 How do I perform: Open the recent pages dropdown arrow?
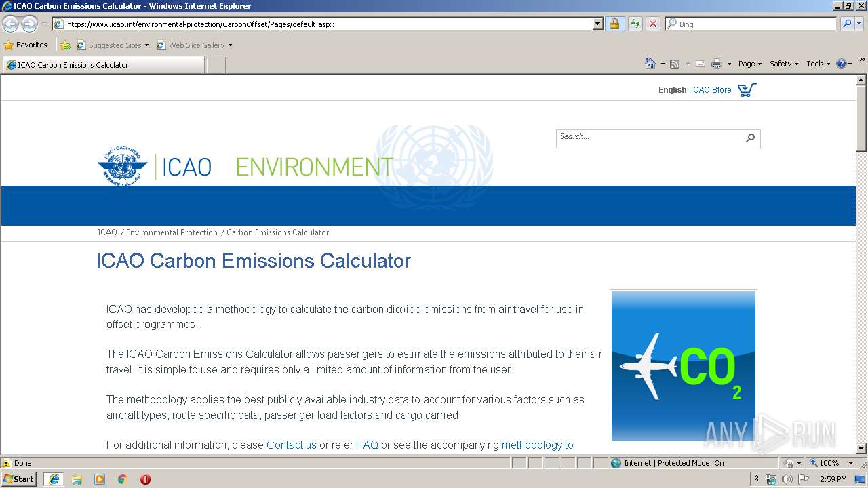44,24
